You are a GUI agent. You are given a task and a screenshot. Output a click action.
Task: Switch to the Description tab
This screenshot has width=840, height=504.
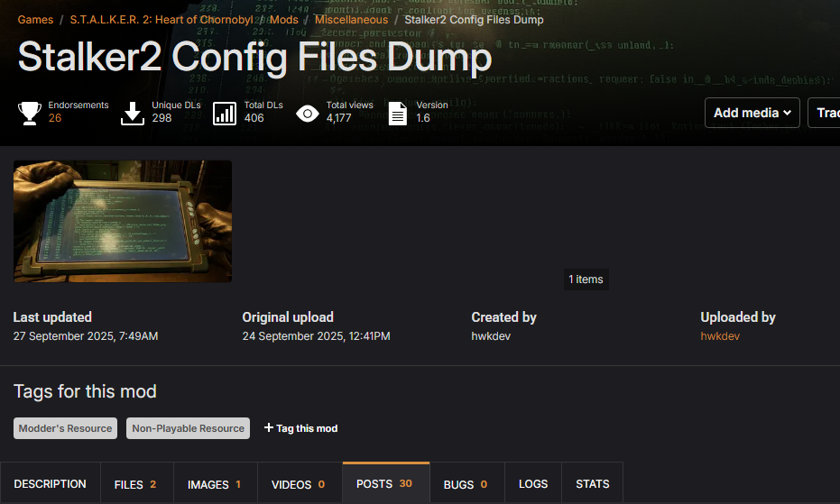pyautogui.click(x=50, y=483)
